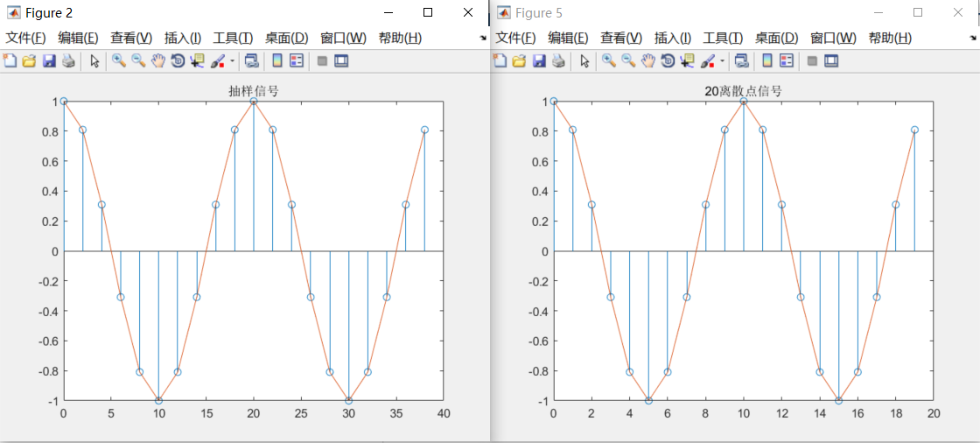Save Figure 2 using the floppy disk icon
980x443 pixels.
pos(49,60)
